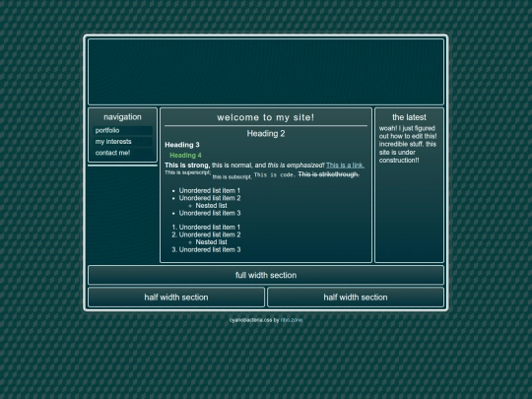Screen dimensions: 532x399
Task: Click the 'cyanobacteria.css by' footer text
Action: (x=254, y=320)
